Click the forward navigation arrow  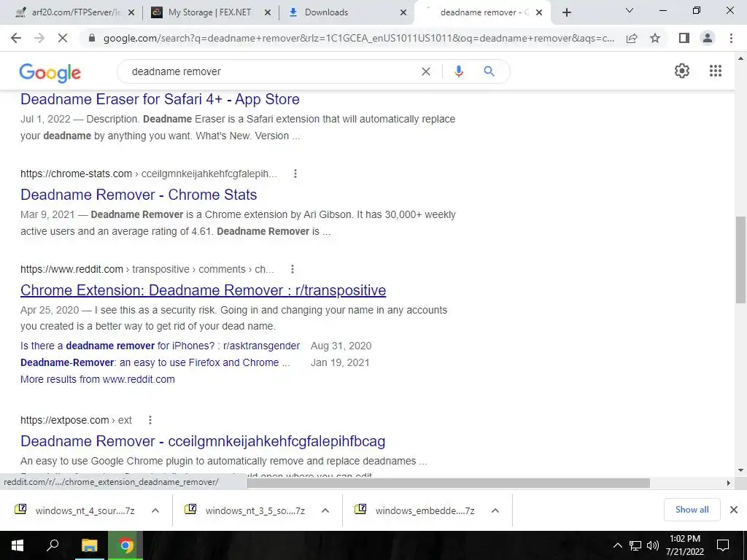pos(39,38)
